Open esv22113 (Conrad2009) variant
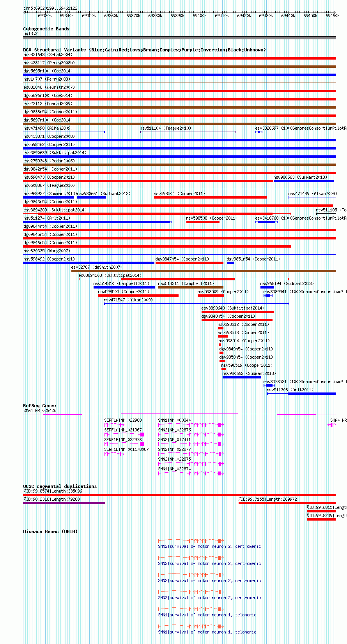This screenshot has width=347, height=644. (x=48, y=104)
